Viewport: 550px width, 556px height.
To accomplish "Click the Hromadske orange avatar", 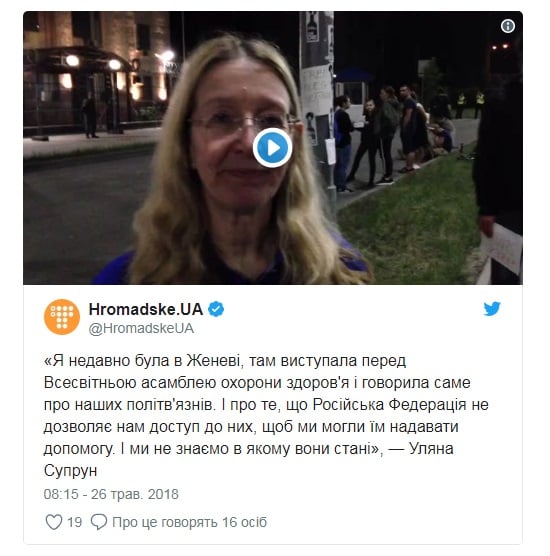I will 62,317.
